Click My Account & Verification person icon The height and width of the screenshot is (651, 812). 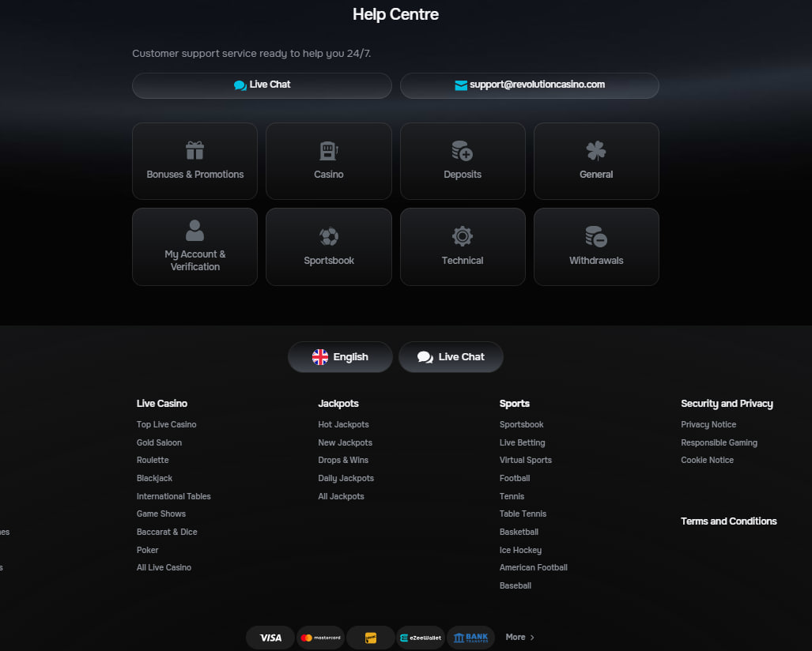point(195,230)
